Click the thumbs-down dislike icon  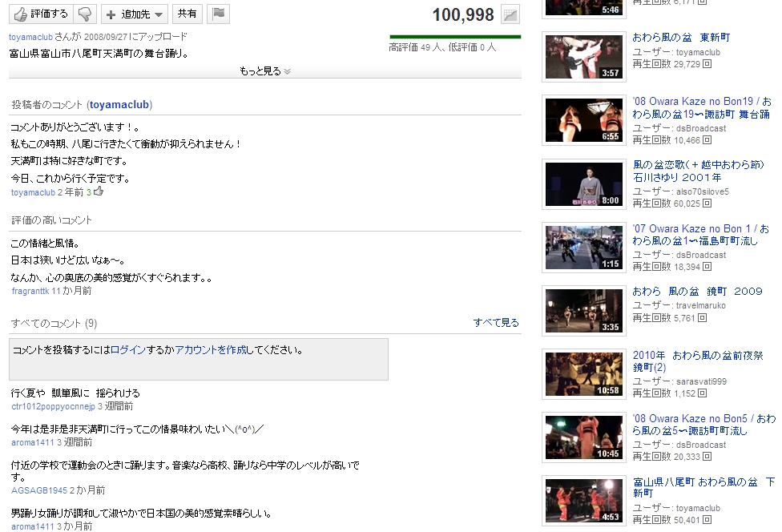86,14
